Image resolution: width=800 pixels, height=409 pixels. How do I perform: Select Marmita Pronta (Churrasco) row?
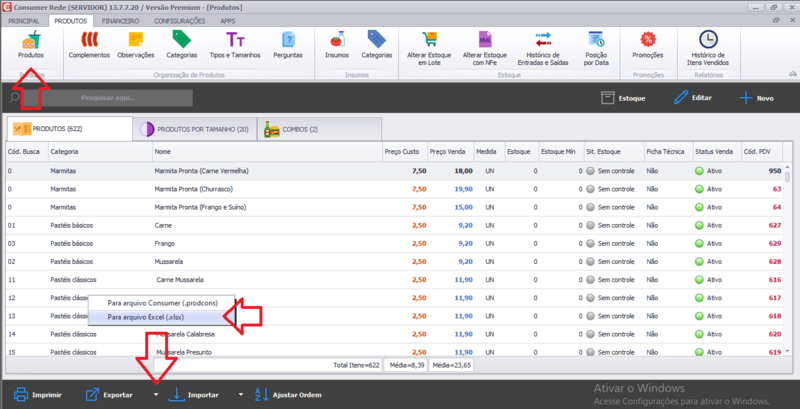[394, 189]
